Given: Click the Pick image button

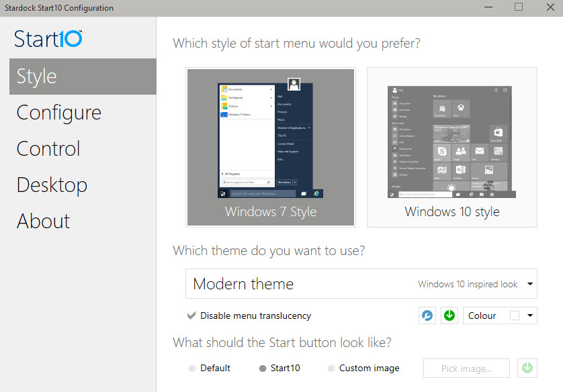Looking at the screenshot, I should tap(466, 369).
